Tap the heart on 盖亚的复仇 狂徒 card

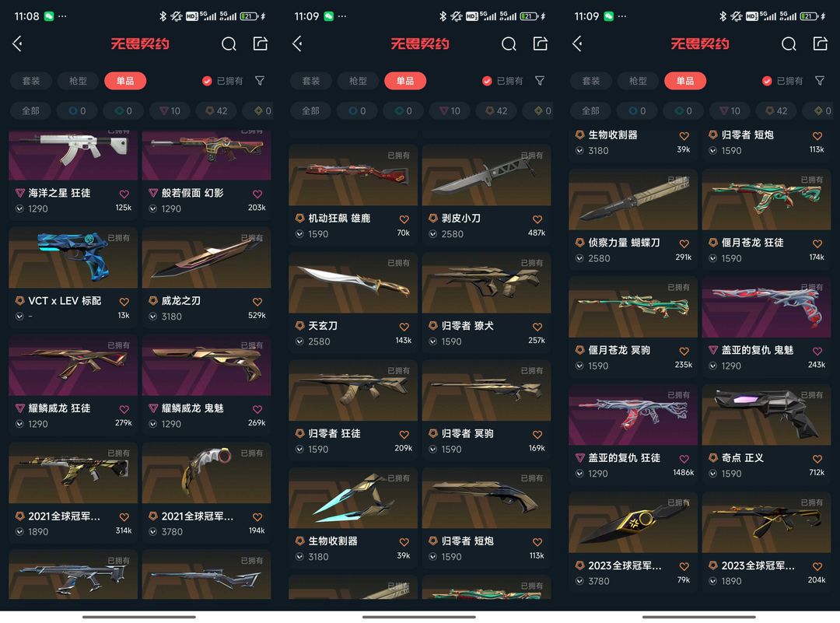(x=684, y=459)
